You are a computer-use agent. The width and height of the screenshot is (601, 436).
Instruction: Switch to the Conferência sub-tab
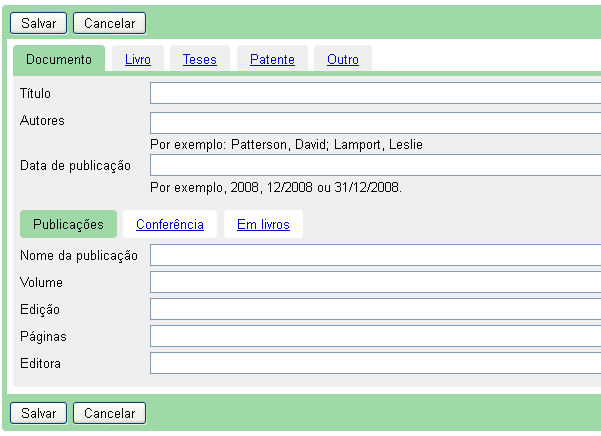click(x=170, y=225)
